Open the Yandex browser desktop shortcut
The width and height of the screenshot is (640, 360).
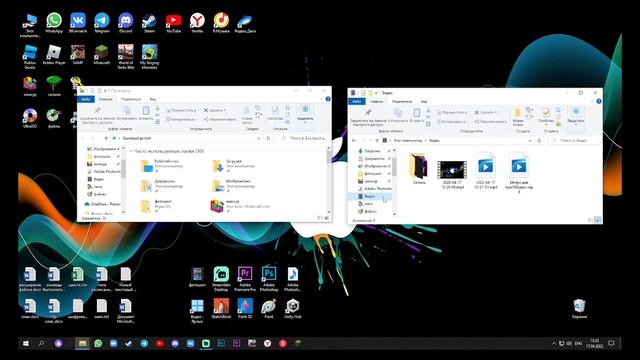pyautogui.click(x=197, y=22)
